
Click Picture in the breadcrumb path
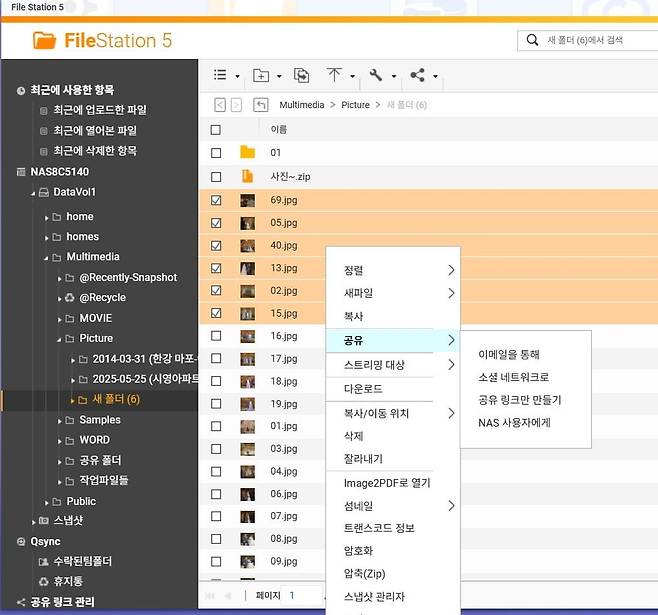coord(355,104)
